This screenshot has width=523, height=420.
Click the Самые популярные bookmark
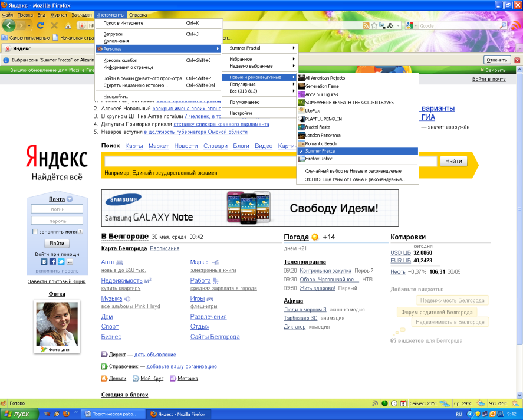tap(26, 38)
